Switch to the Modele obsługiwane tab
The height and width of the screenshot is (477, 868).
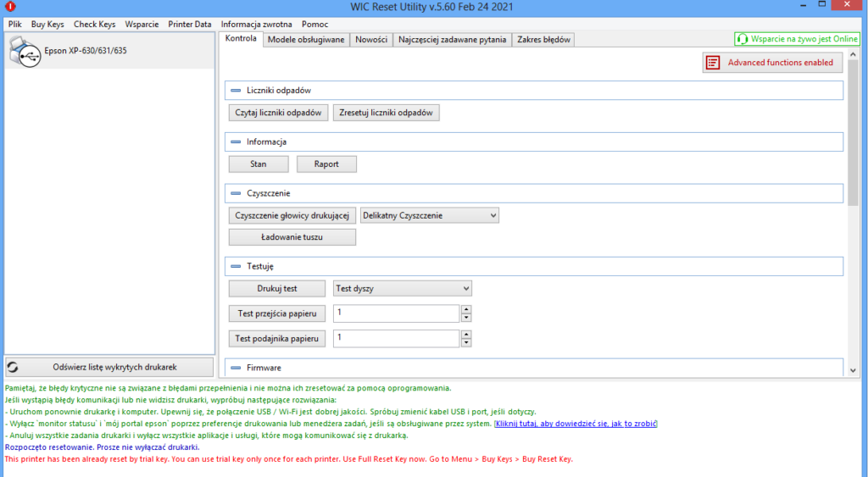(306, 39)
